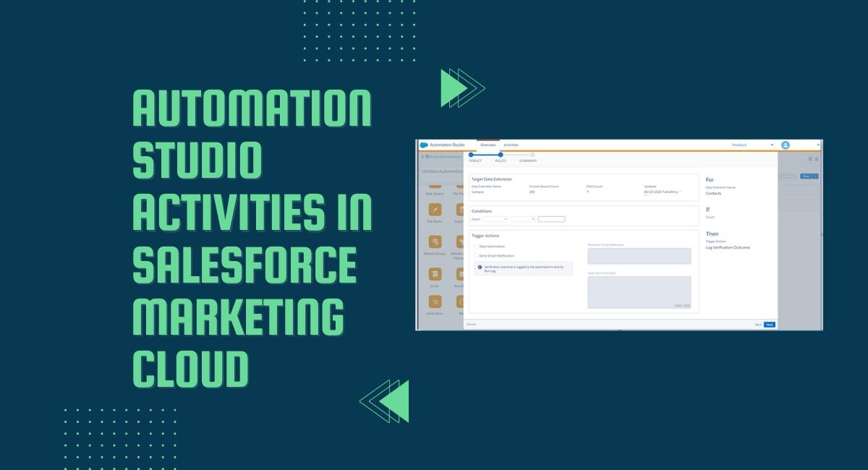Select the Verification activity icon
Screen dimensions: 868x470
pyautogui.click(x=435, y=302)
